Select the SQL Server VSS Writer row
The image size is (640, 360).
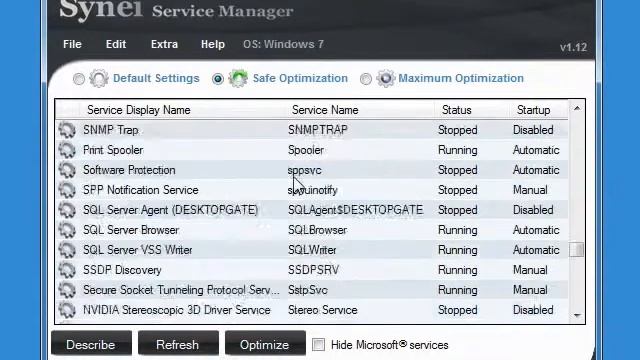(x=311, y=250)
